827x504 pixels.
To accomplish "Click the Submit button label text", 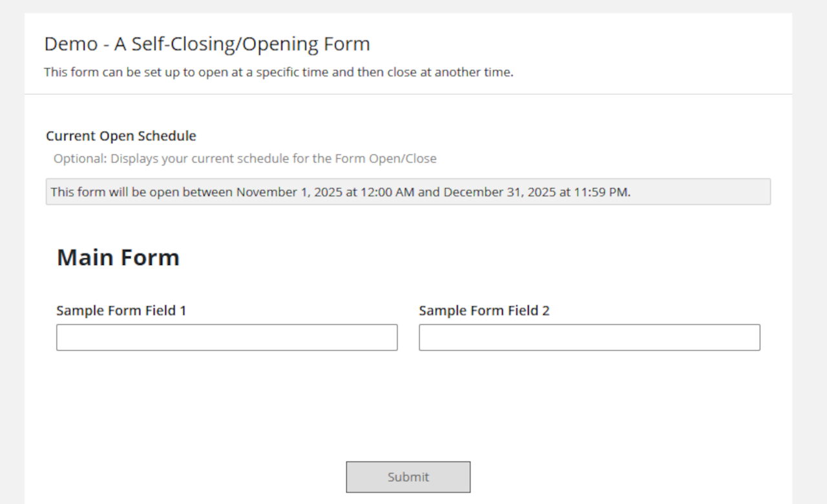I will click(x=408, y=477).
